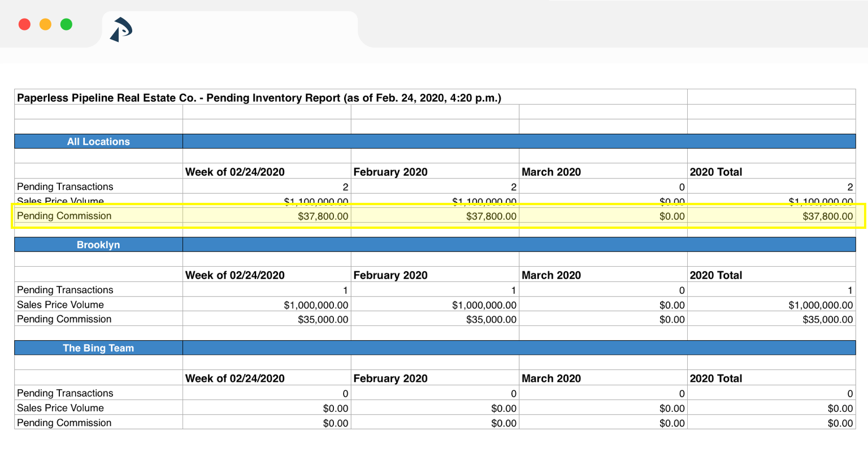Select the All Locations section banner
This screenshot has width=868, height=452.
(98, 141)
